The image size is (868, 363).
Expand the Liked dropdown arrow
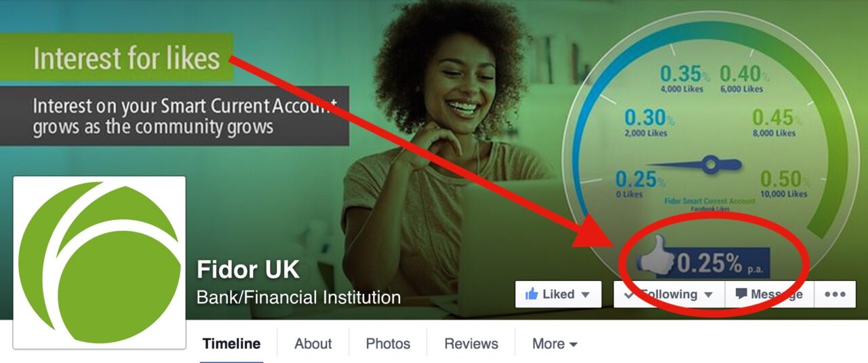(x=586, y=295)
